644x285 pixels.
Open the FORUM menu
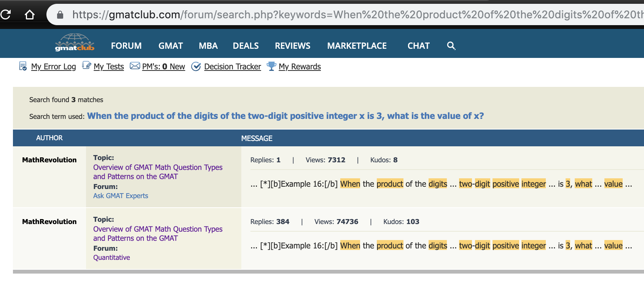click(126, 46)
